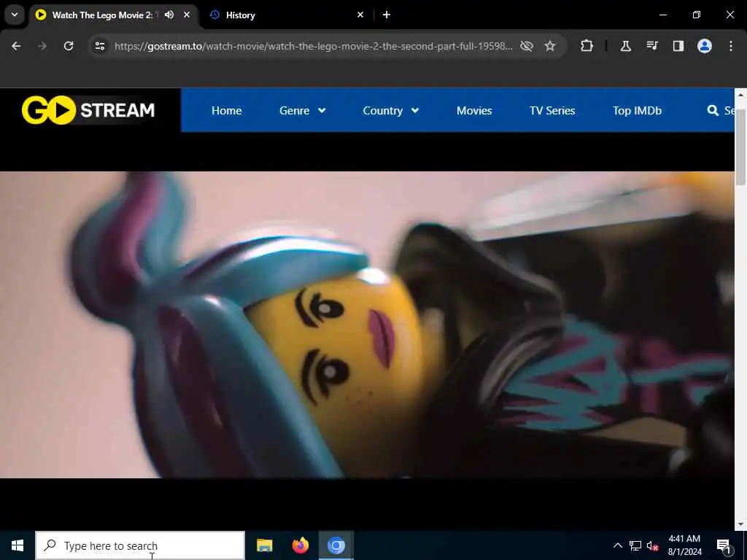Expand the Country dropdown menu
The height and width of the screenshot is (560, 747).
point(391,111)
